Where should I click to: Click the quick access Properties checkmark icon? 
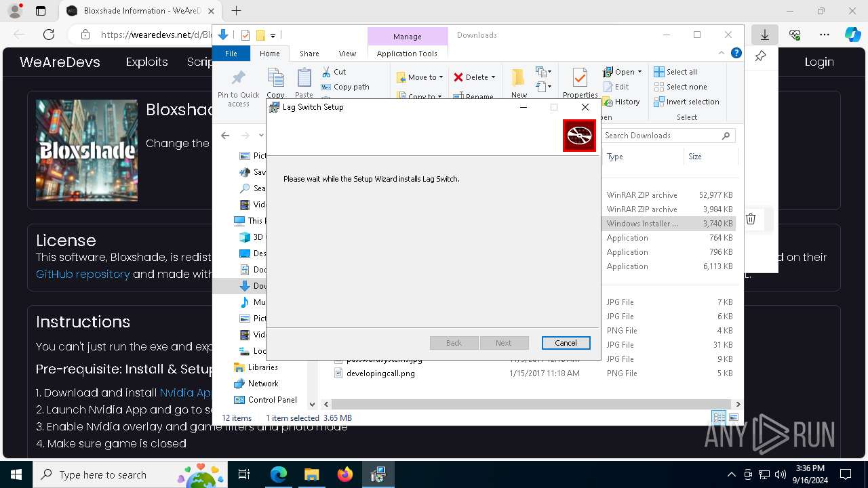245,35
